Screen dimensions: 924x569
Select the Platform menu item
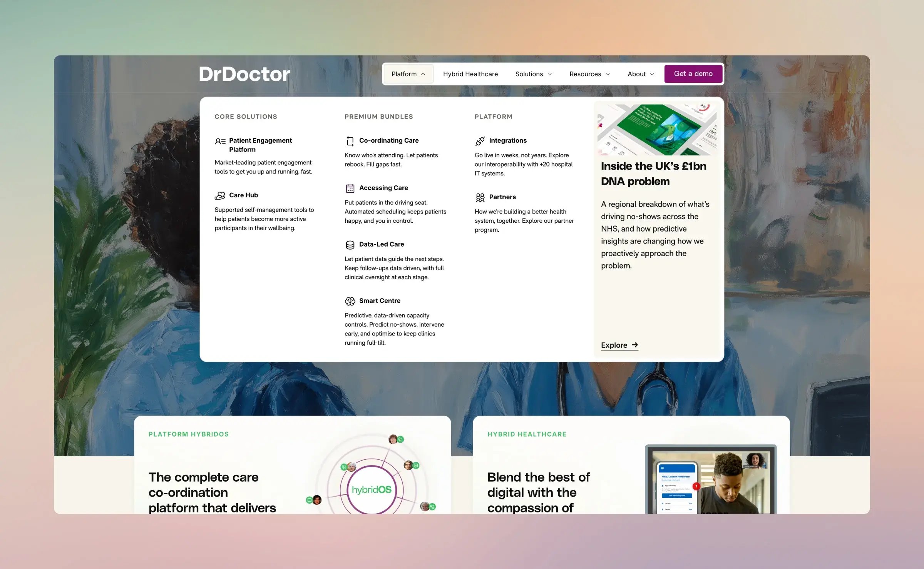tap(408, 73)
